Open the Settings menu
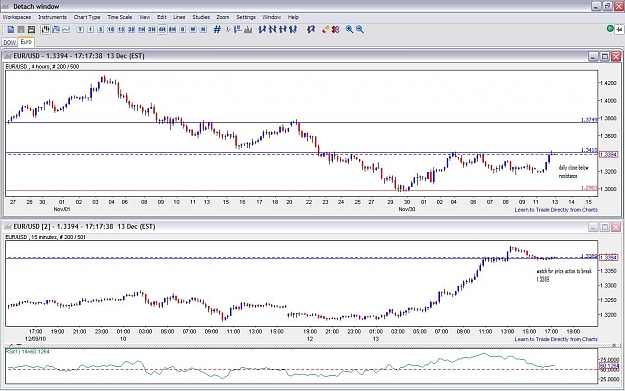The height and width of the screenshot is (391, 625). coord(246,17)
